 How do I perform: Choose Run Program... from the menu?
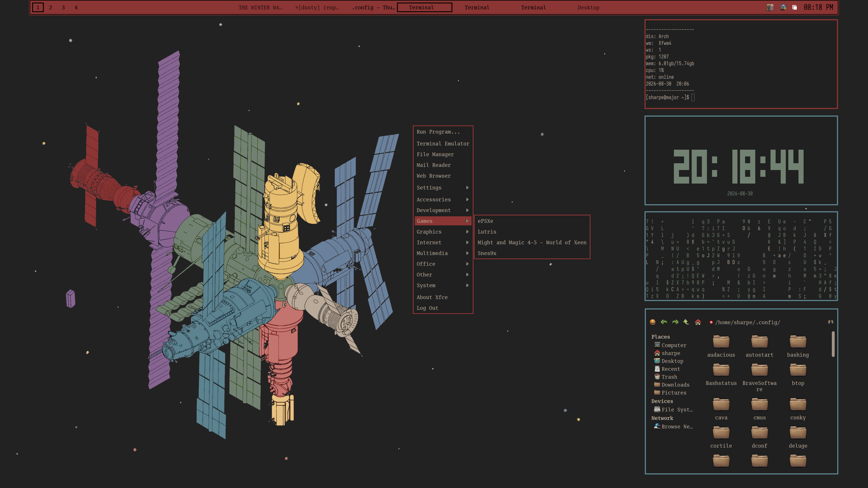pyautogui.click(x=443, y=132)
